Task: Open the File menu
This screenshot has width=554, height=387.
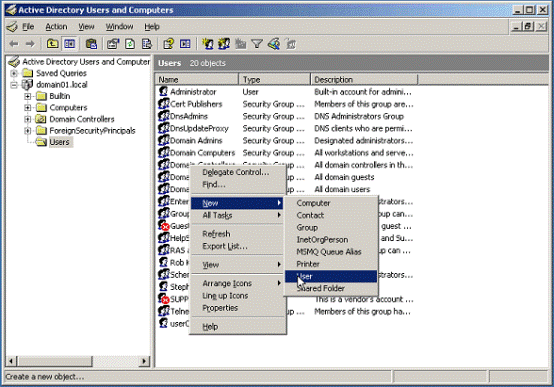Action: point(28,27)
